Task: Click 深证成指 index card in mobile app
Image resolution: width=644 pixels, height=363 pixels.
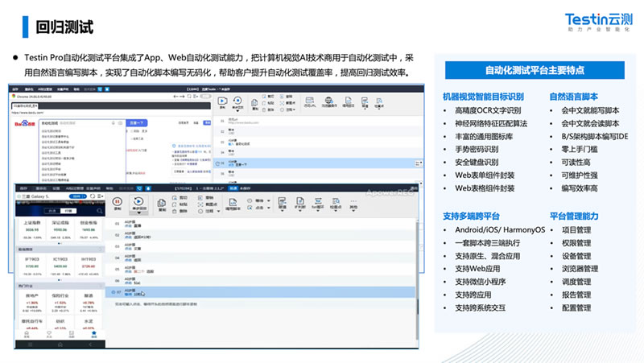Action: click(x=60, y=229)
